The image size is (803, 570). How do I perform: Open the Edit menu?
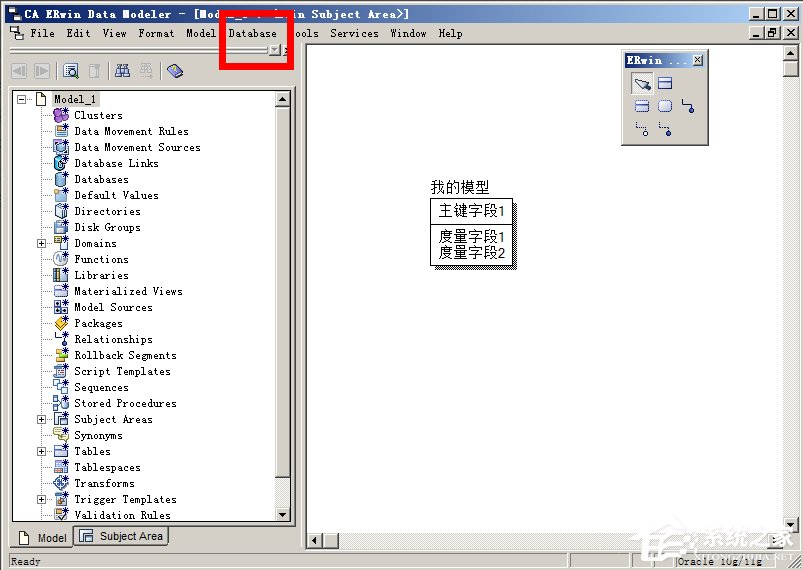78,33
